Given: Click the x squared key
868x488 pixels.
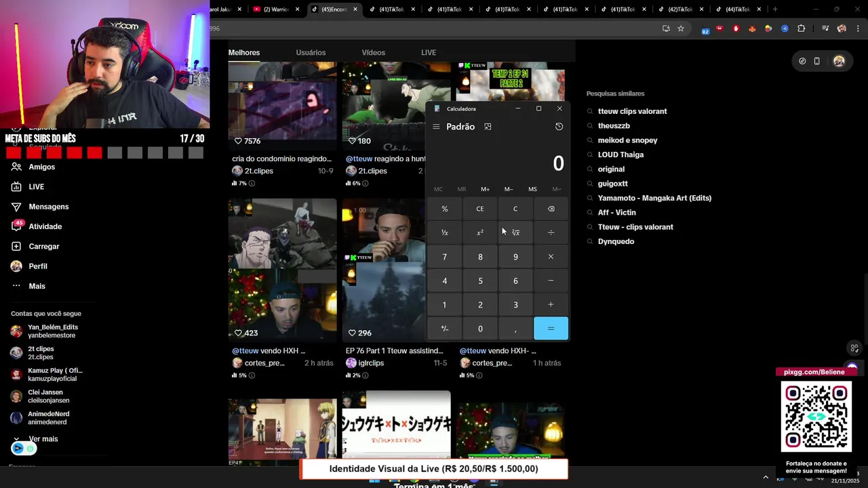Looking at the screenshot, I should point(480,232).
